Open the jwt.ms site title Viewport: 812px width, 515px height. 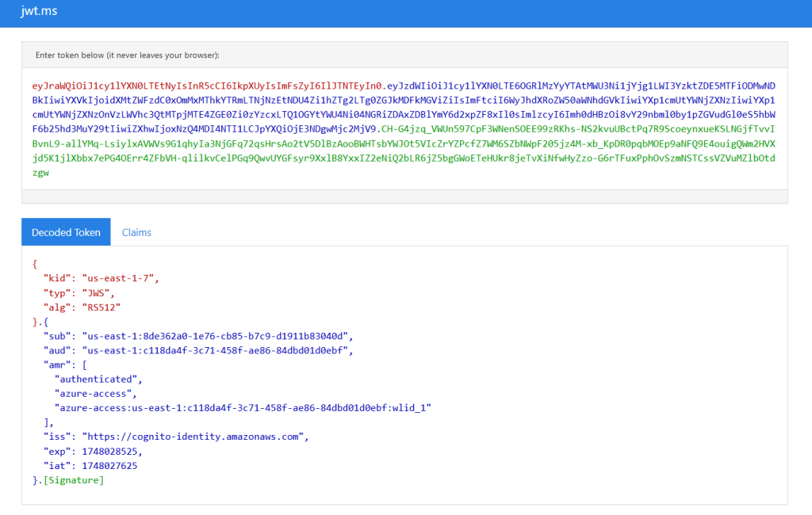tap(39, 11)
